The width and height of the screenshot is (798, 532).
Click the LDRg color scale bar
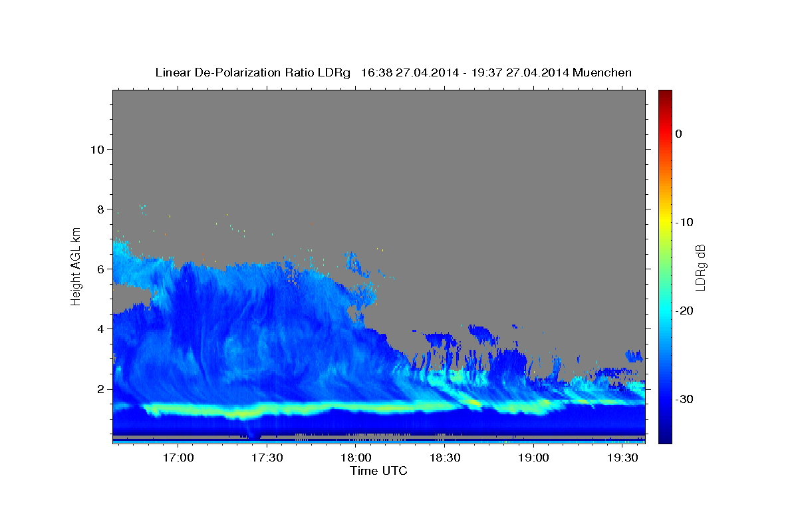[665, 267]
